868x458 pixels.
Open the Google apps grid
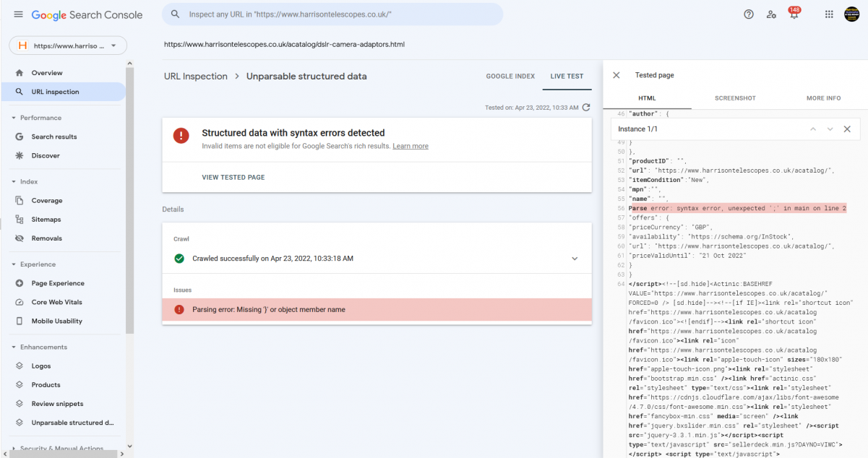click(829, 14)
